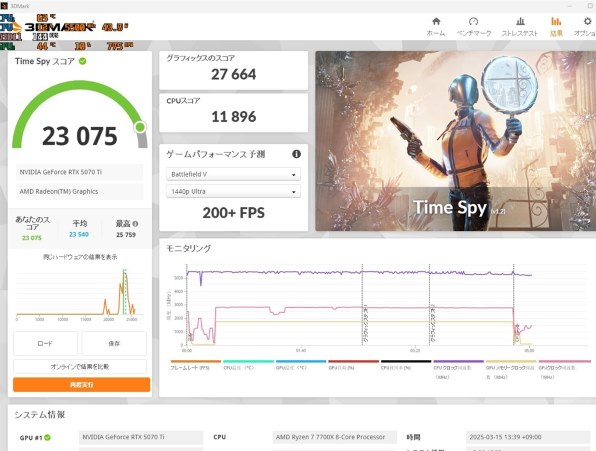This screenshot has width=596, height=451.
Task: Click the green check beside Time Spy スコア
Action: click(x=82, y=61)
